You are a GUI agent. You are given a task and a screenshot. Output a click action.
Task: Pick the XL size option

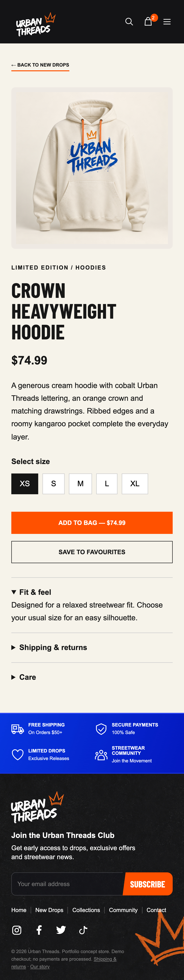point(135,484)
